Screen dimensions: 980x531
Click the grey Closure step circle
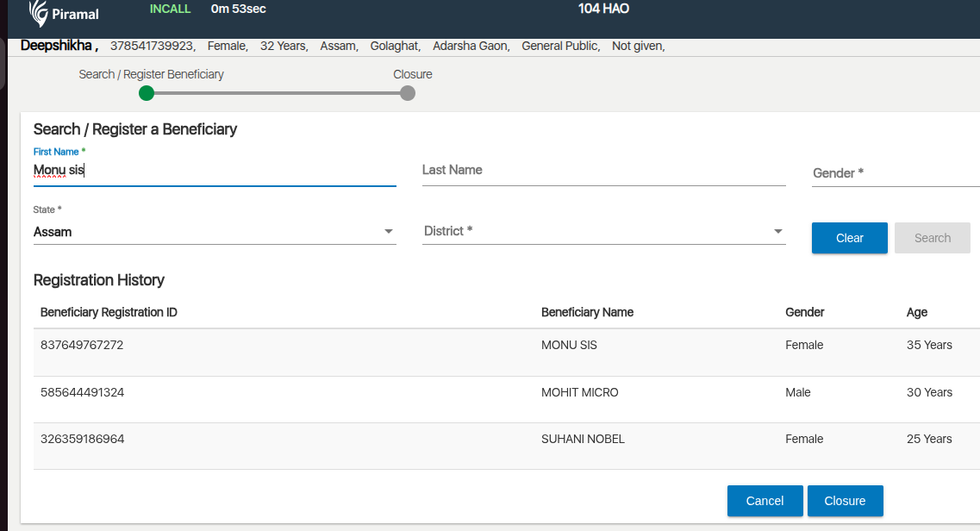pos(408,93)
